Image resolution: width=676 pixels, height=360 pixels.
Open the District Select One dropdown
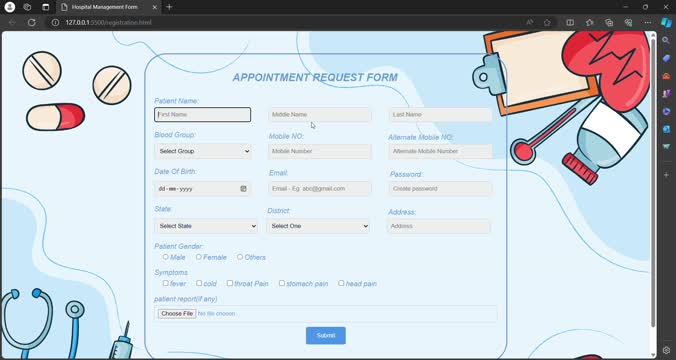[318, 226]
